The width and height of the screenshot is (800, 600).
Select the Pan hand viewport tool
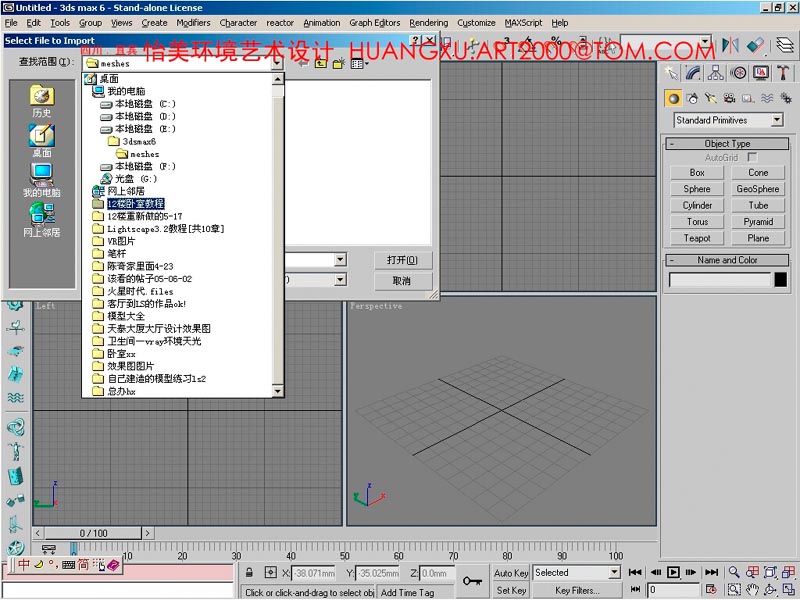coord(752,590)
